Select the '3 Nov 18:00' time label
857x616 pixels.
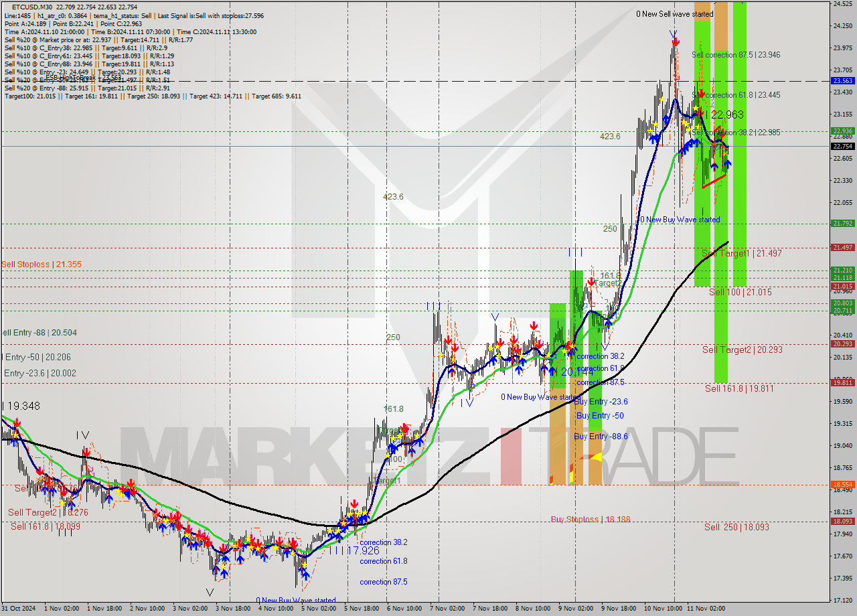coord(233,609)
